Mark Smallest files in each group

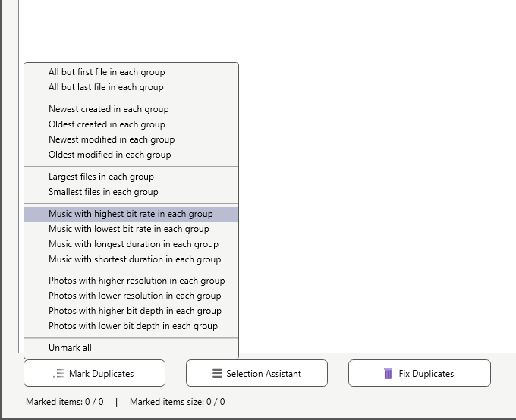coord(131,192)
